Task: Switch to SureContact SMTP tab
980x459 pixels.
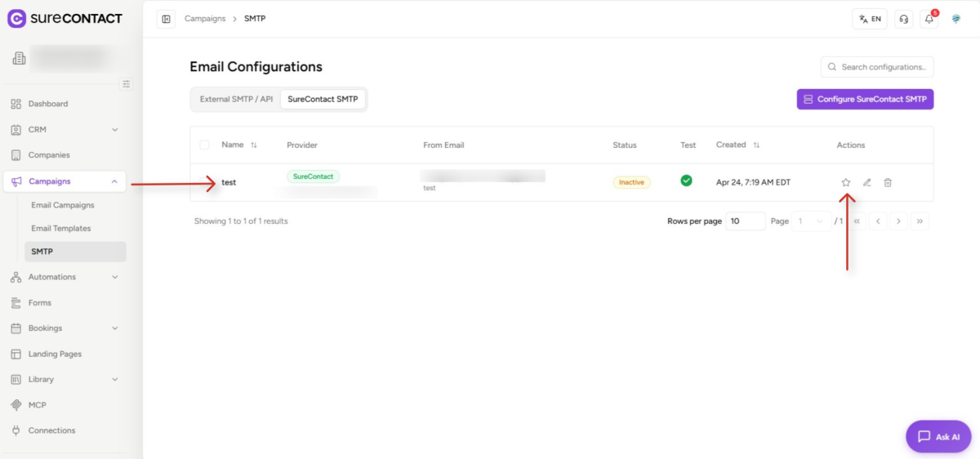Action: 323,99
